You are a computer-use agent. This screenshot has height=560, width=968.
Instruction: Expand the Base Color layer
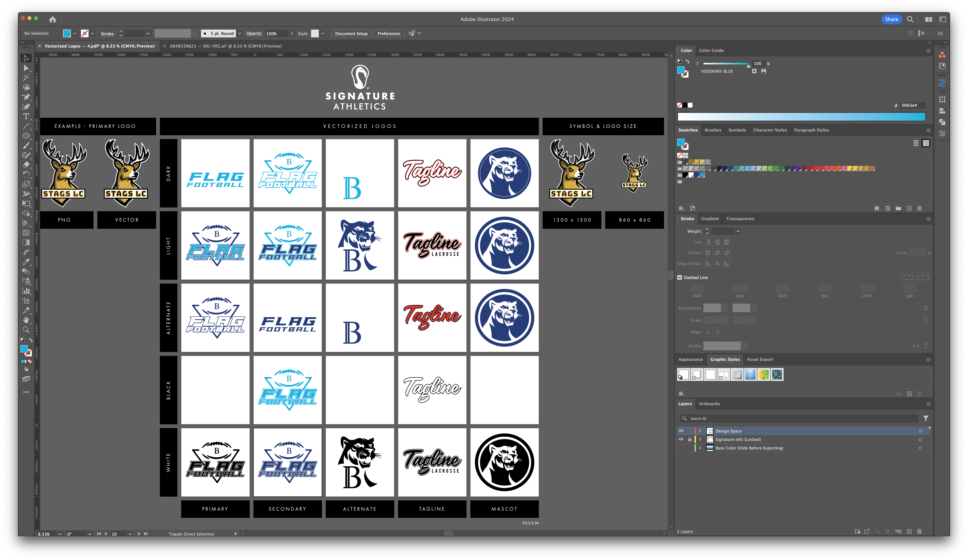click(700, 448)
